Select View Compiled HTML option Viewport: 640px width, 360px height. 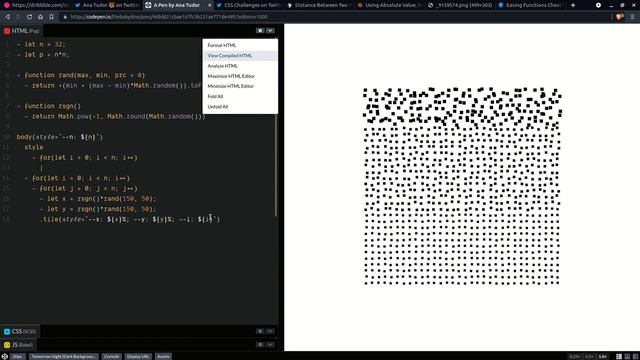[240, 56]
